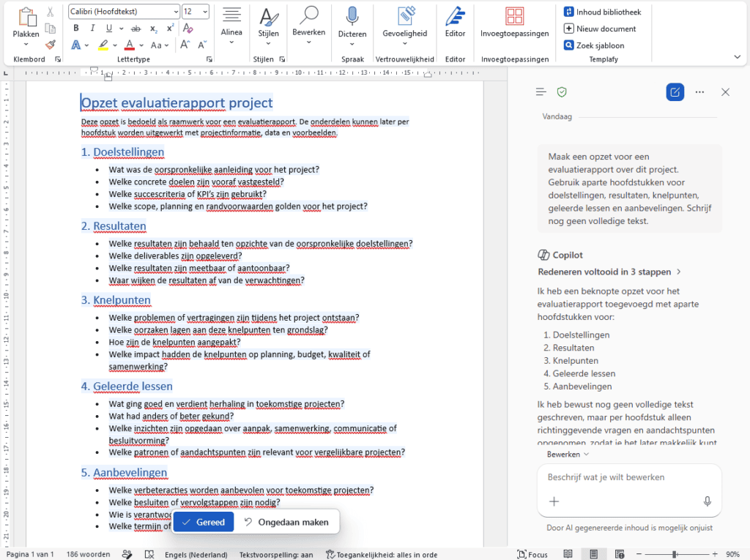Viewport: 750px width, 560px height.
Task: Toggle italic formatting
Action: pos(92,29)
